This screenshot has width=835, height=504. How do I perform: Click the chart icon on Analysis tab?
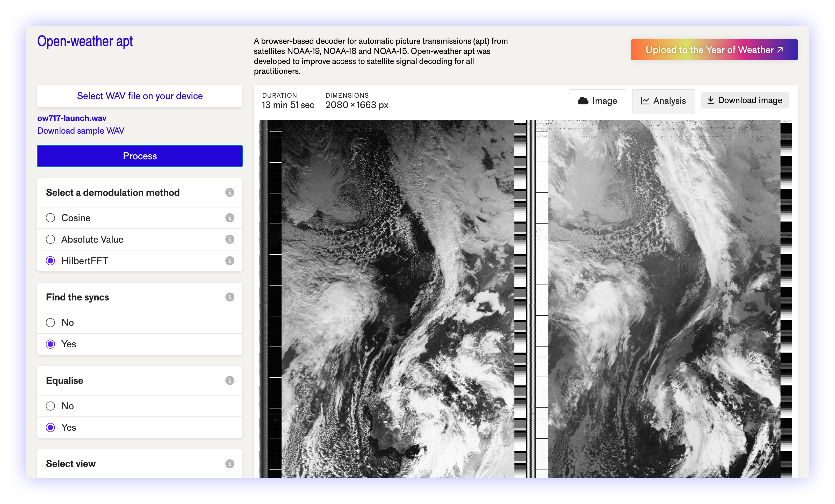click(645, 101)
